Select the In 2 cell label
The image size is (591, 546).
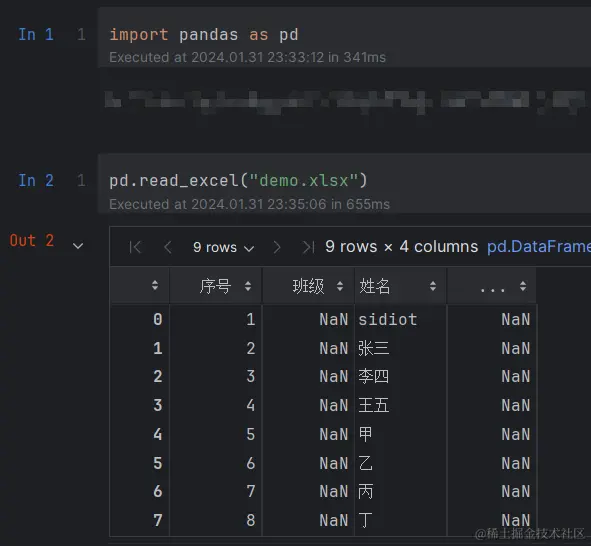tap(36, 181)
